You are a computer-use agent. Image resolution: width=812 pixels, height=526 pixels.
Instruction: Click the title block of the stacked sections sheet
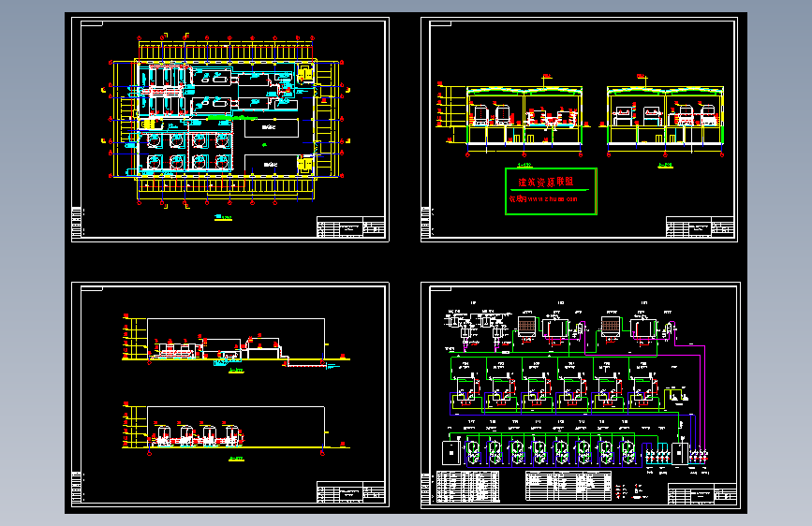pyautogui.click(x=350, y=491)
